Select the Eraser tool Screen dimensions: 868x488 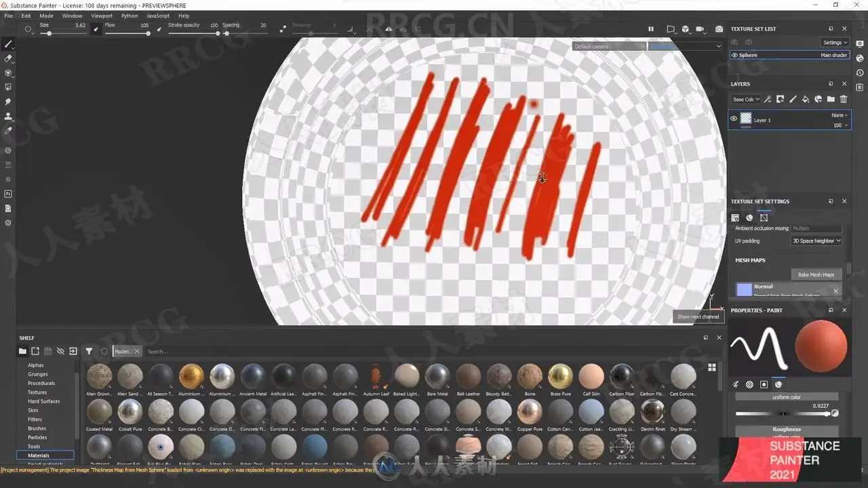pos(8,58)
